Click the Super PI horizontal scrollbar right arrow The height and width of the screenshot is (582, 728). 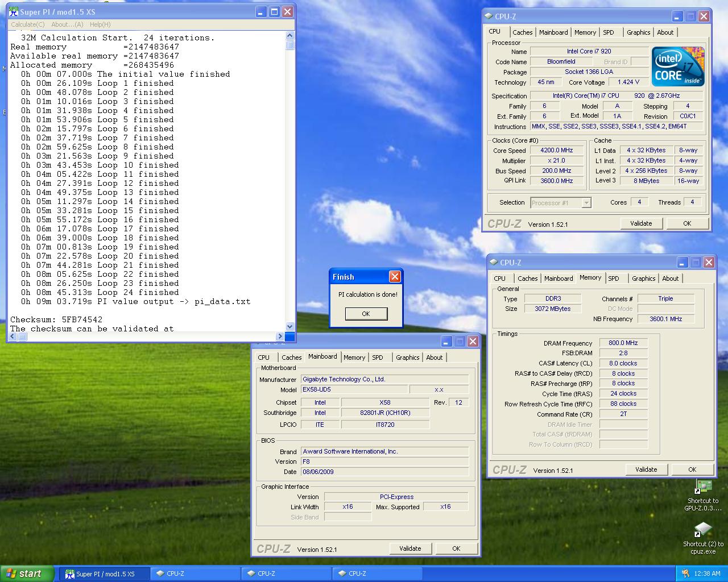click(x=280, y=336)
